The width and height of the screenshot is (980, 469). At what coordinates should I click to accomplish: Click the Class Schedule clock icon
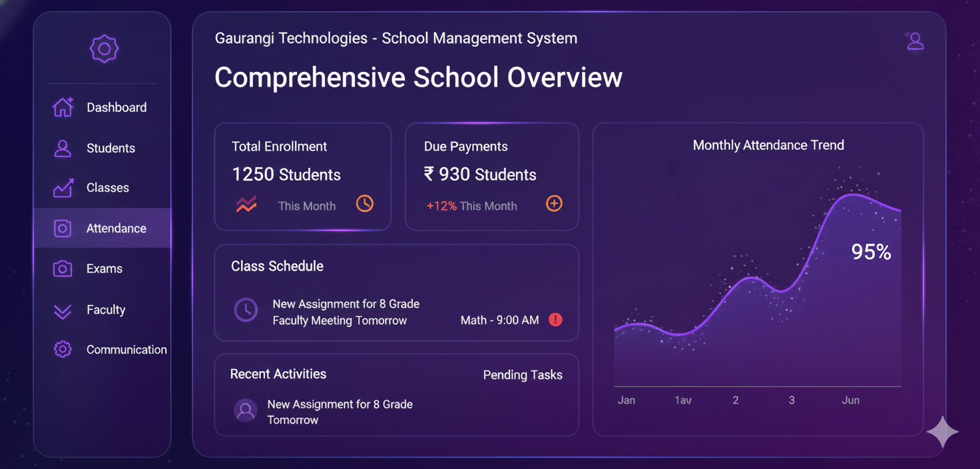(x=246, y=310)
